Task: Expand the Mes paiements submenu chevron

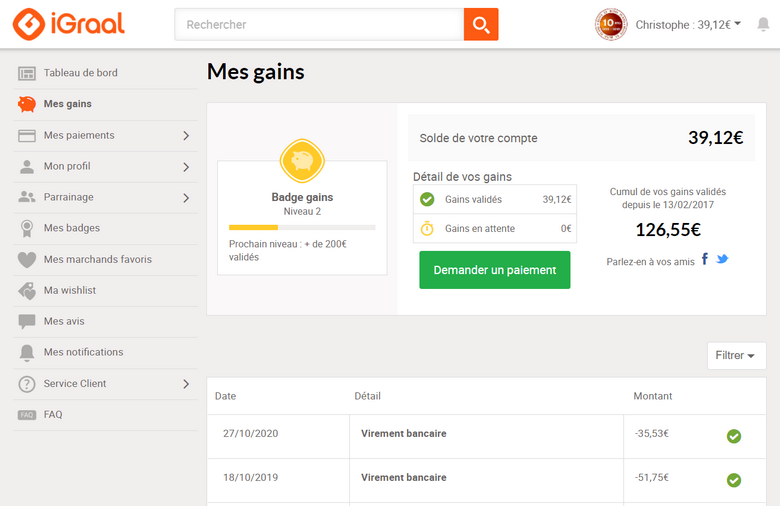Action: tap(186, 135)
